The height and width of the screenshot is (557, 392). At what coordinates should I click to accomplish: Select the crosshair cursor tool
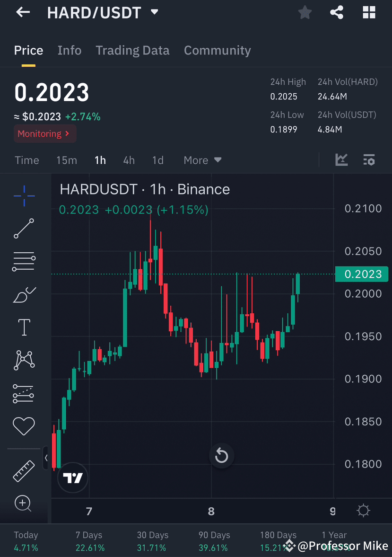coord(24,195)
